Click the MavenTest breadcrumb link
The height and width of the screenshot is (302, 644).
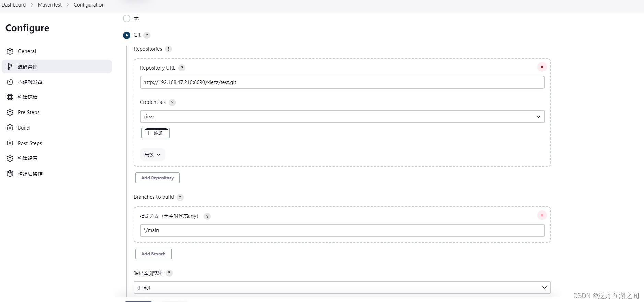(50, 5)
